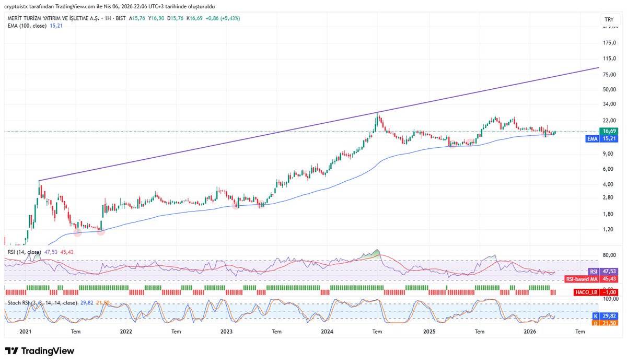Click the opening value A15,76
The height and width of the screenshot is (364, 627).
pos(137,18)
